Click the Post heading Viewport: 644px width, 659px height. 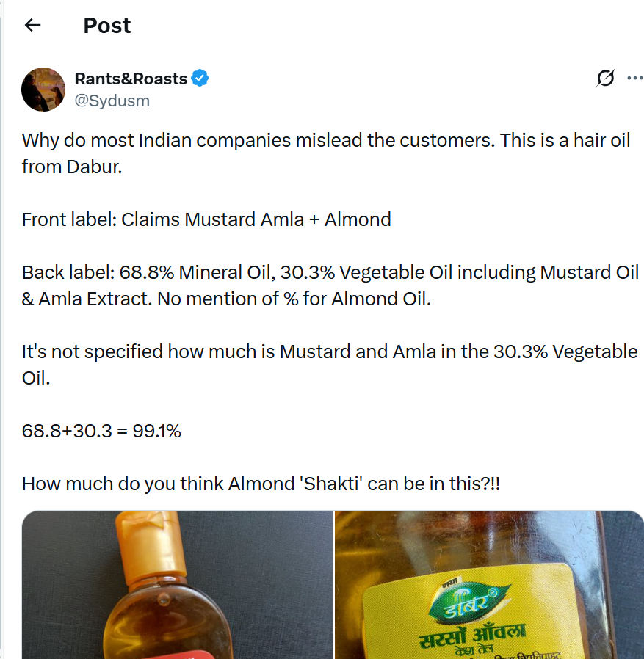107,26
